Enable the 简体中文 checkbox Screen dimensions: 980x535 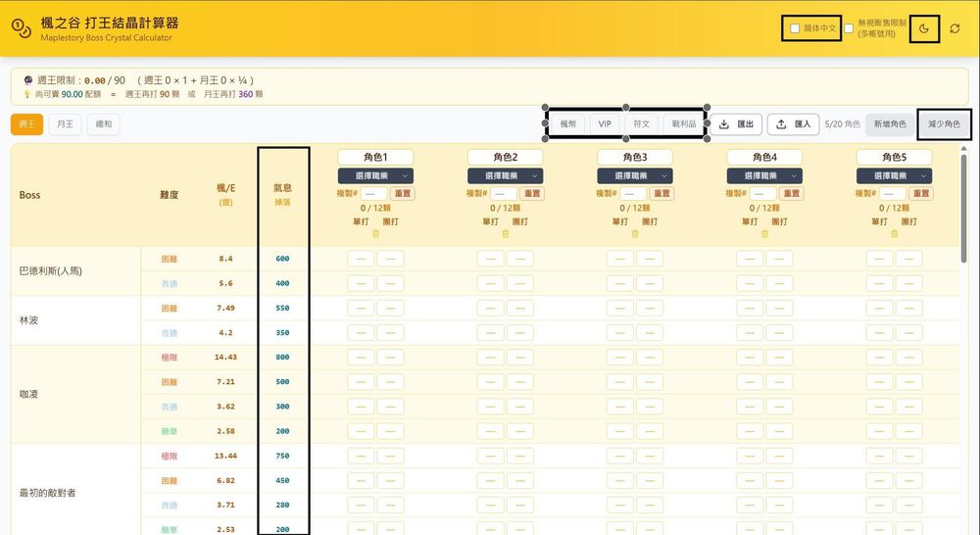[x=795, y=28]
